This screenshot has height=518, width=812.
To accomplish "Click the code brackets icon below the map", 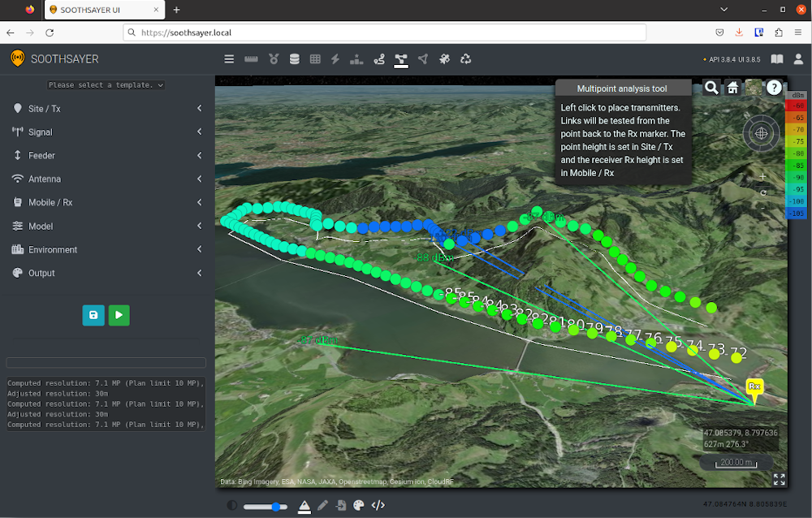I will (378, 505).
